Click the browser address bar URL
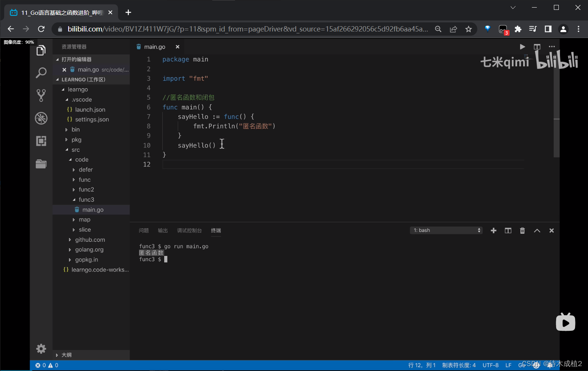This screenshot has height=371, width=588. 248,29
